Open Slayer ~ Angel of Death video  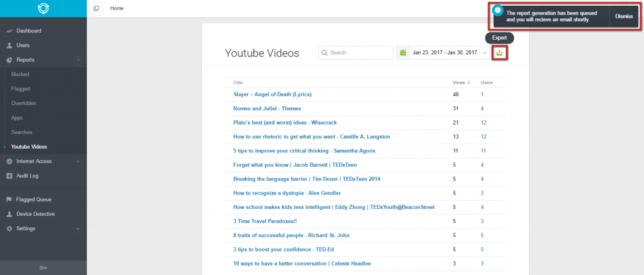coord(272,94)
